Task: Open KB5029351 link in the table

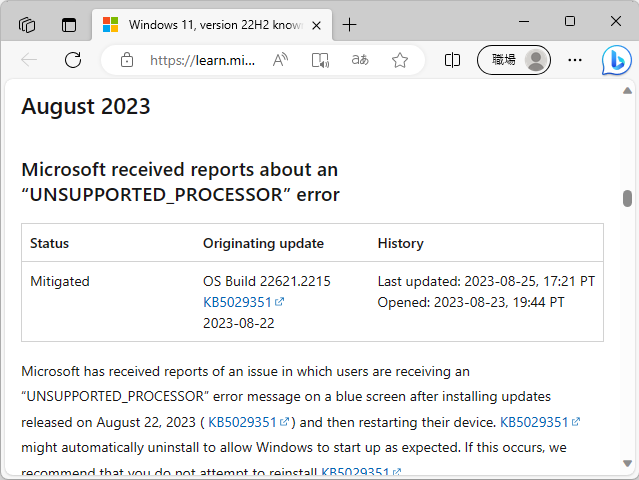Action: [243, 302]
